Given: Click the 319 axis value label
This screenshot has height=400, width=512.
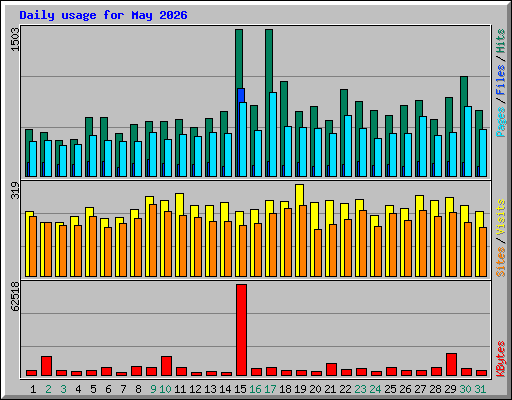Looking at the screenshot, I should [x=15, y=190].
